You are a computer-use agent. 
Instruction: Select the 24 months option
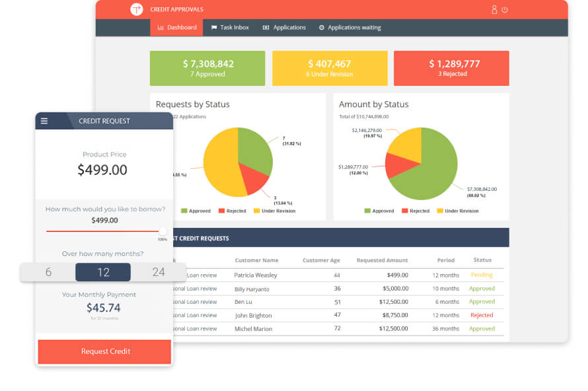click(159, 272)
